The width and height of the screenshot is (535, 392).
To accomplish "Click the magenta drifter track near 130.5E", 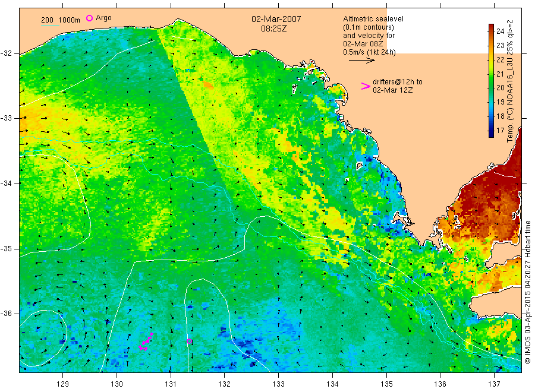I will (146, 342).
